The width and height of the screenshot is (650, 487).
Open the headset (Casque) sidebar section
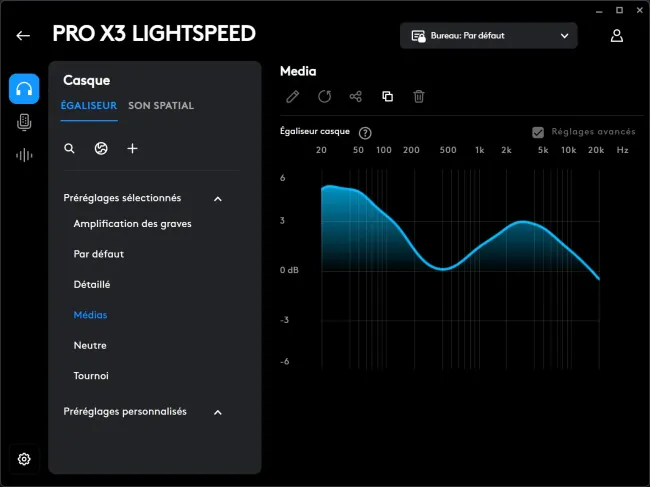pos(24,89)
